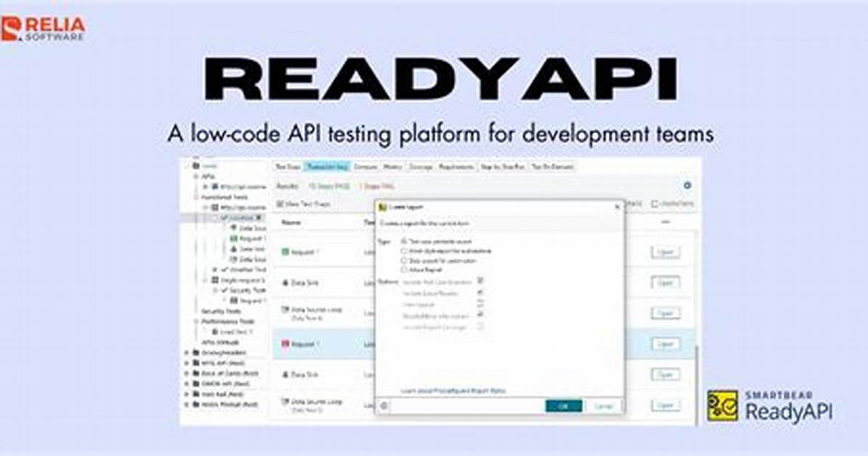Collapse the Performance Tests tree node

(x=195, y=322)
